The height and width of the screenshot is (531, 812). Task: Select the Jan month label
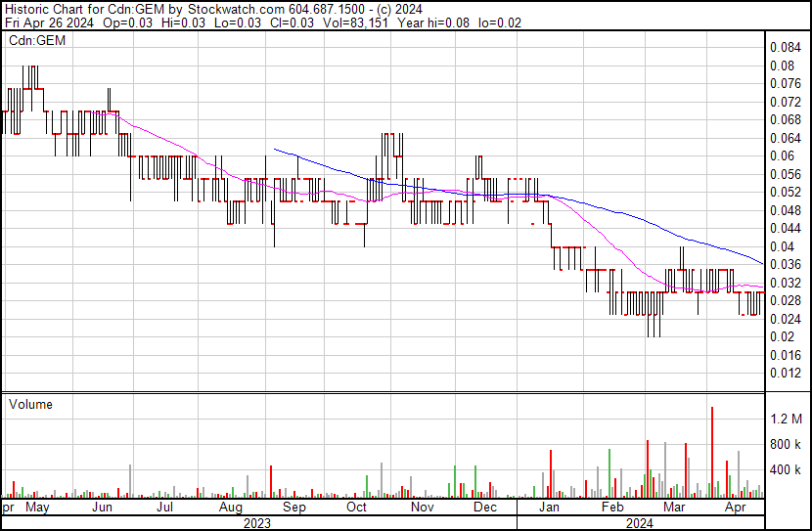(x=549, y=508)
